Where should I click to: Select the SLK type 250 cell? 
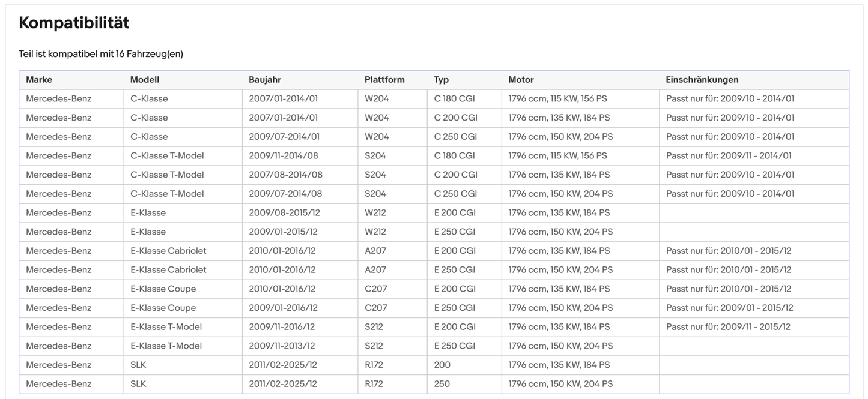(x=442, y=384)
